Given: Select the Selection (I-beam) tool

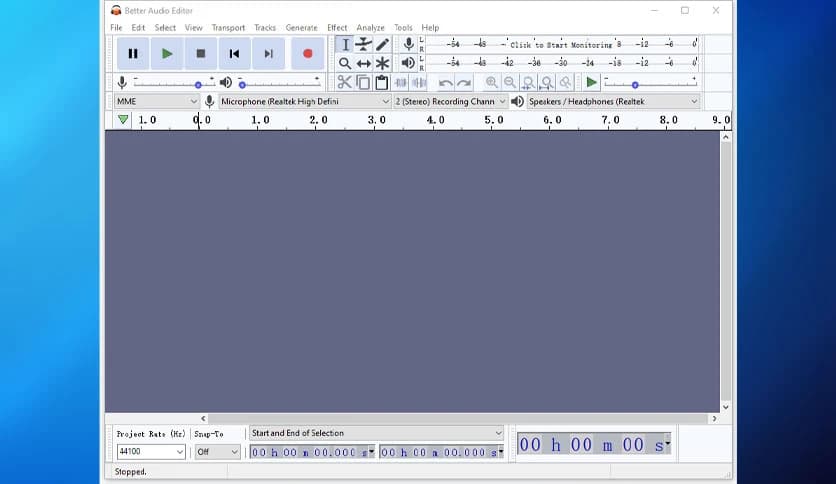Looking at the screenshot, I should [345, 45].
